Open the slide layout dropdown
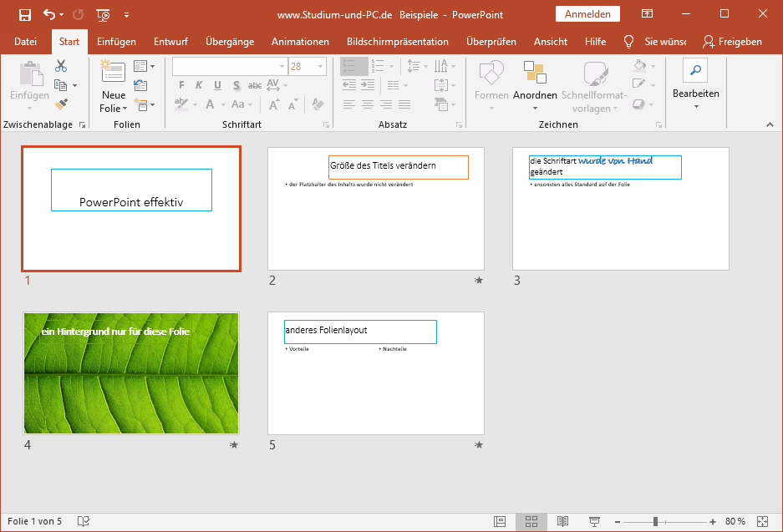783x532 pixels. click(144, 66)
